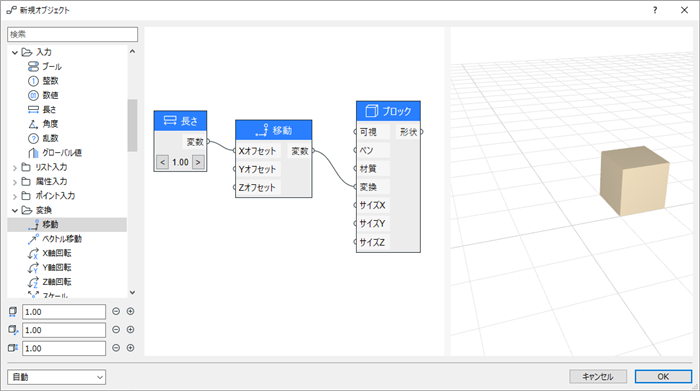This screenshot has height=391, width=700.
Task: Select the ブール input node icon
Action: pos(33,67)
